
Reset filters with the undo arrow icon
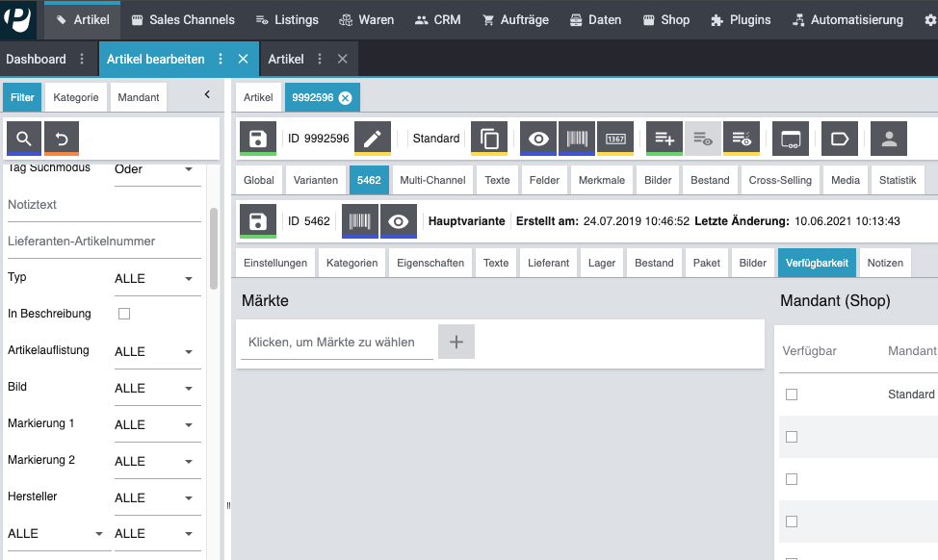pos(62,138)
